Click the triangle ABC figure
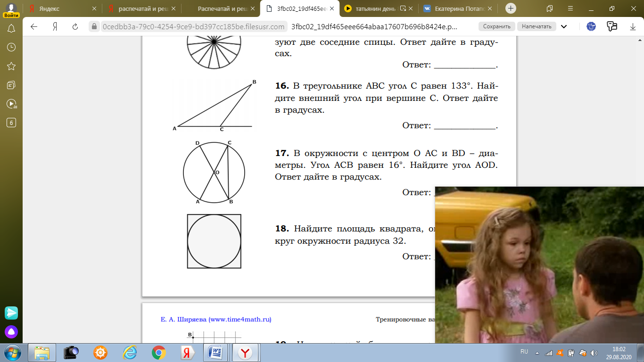Image resolution: width=644 pixels, height=362 pixels. pos(215,106)
